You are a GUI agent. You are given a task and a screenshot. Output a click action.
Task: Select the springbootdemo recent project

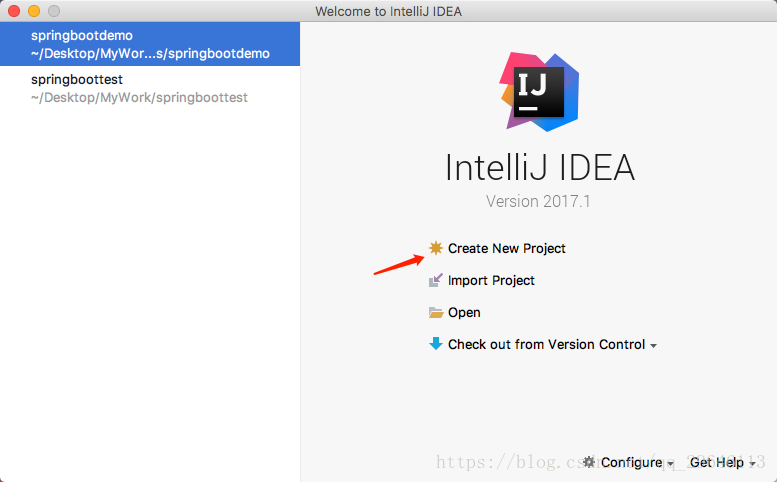point(150,44)
